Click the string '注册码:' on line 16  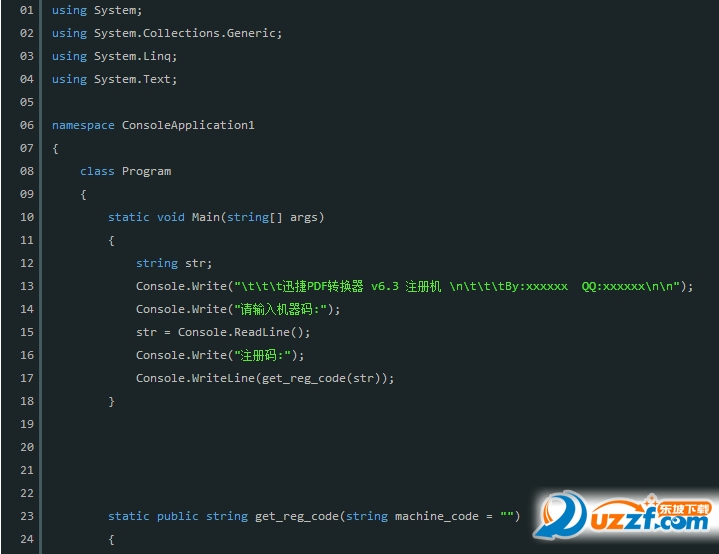click(263, 355)
